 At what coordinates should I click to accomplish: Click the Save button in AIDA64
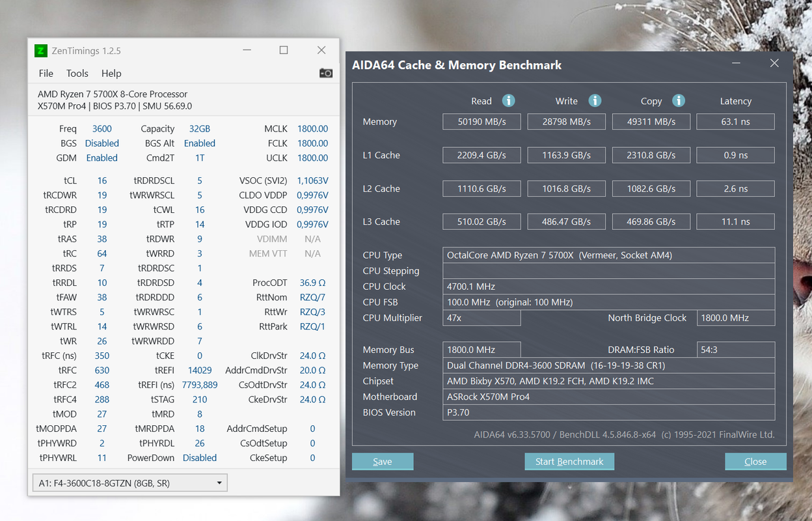[x=383, y=462]
